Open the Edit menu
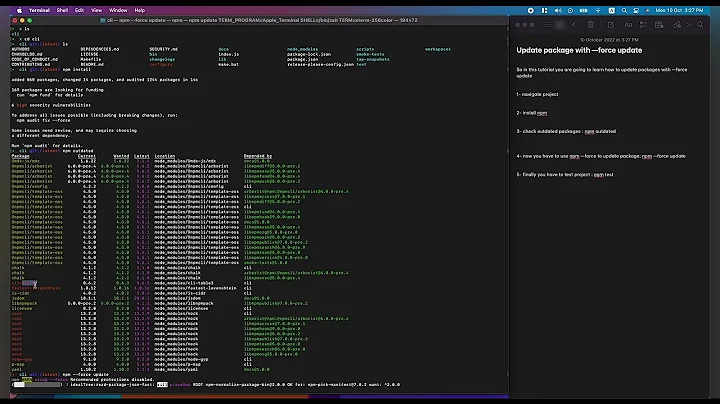Screen dimensions: 720x404 (79, 10)
